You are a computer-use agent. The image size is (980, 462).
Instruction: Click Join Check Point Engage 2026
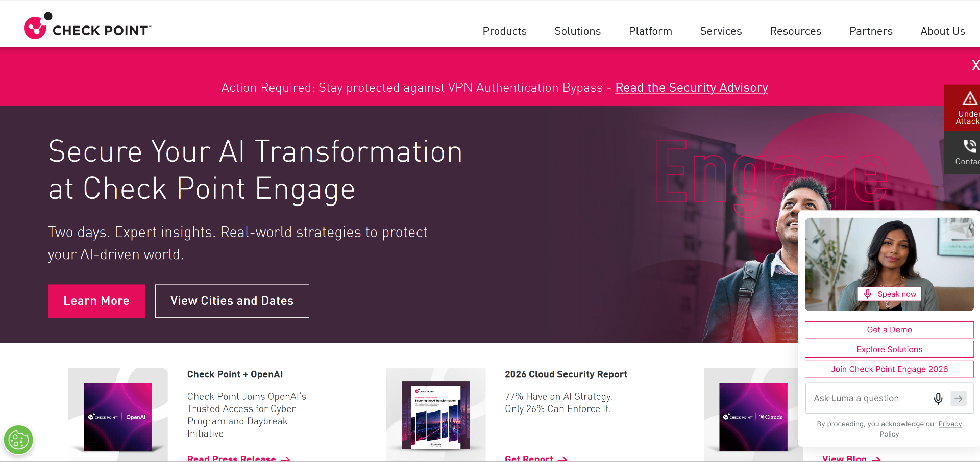click(x=889, y=369)
